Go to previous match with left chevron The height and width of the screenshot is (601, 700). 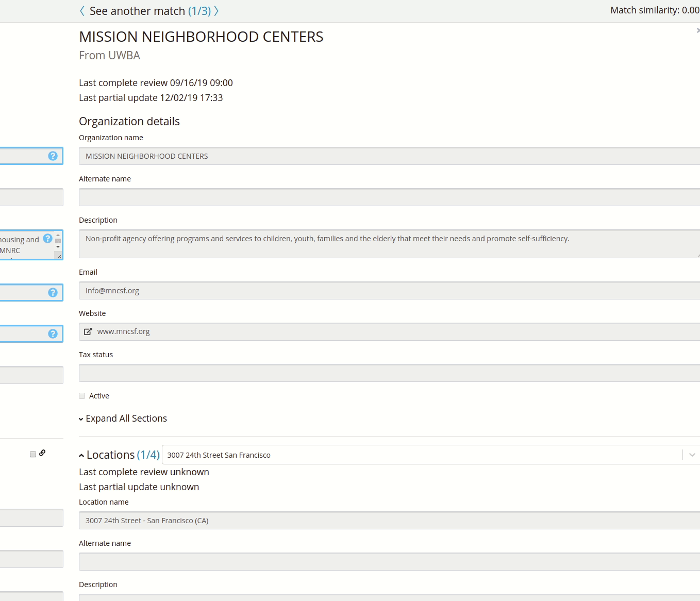tap(82, 11)
